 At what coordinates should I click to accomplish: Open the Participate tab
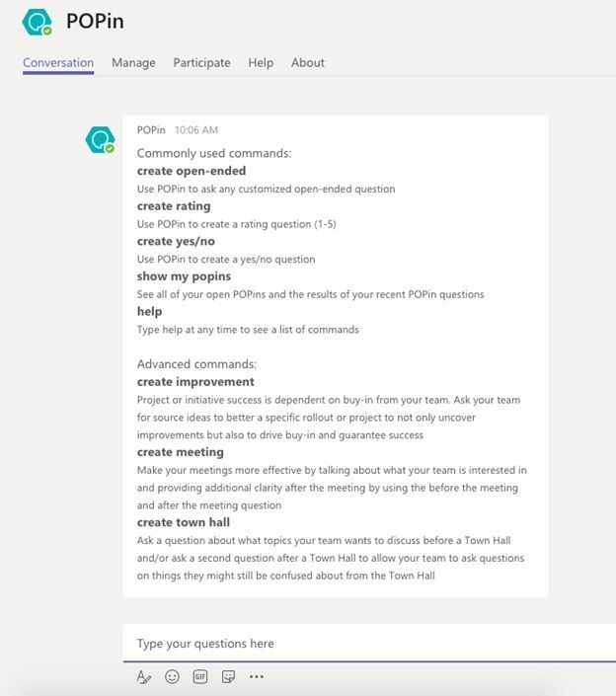coord(201,62)
